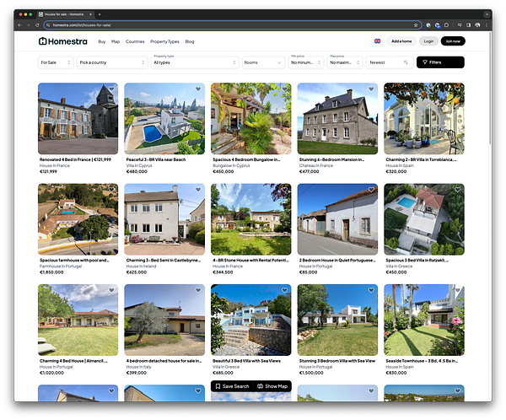
Task: Favorite the 4 bedroom detached house Italy listing
Action: click(x=198, y=290)
